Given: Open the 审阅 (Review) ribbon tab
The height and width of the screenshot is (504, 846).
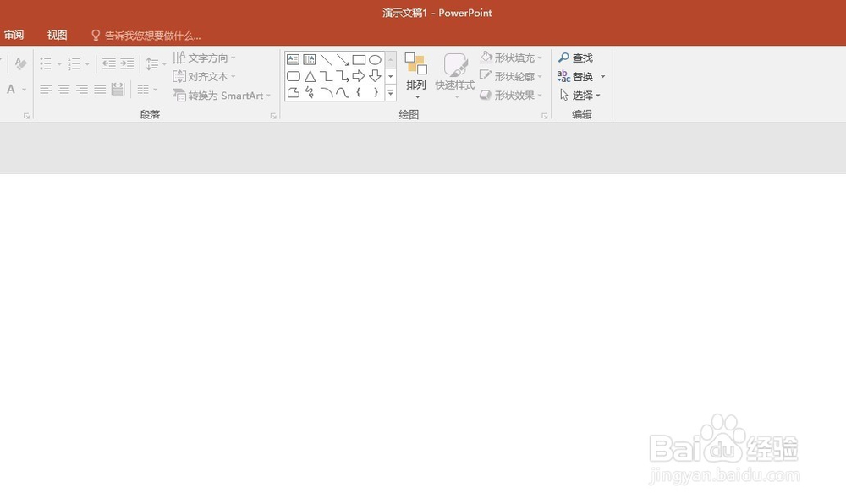Looking at the screenshot, I should (14, 36).
